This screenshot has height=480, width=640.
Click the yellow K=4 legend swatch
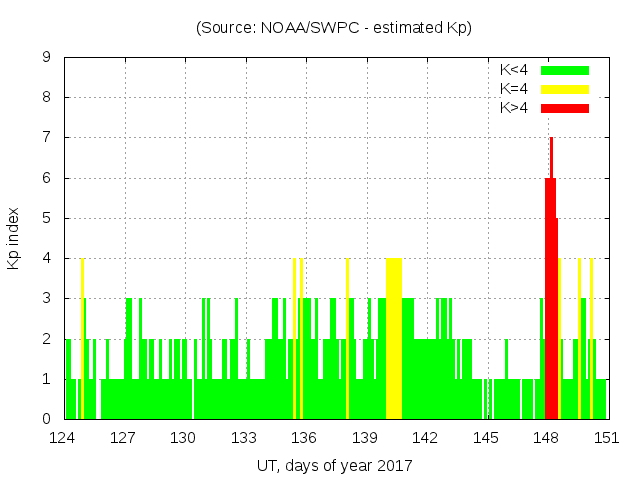(565, 89)
